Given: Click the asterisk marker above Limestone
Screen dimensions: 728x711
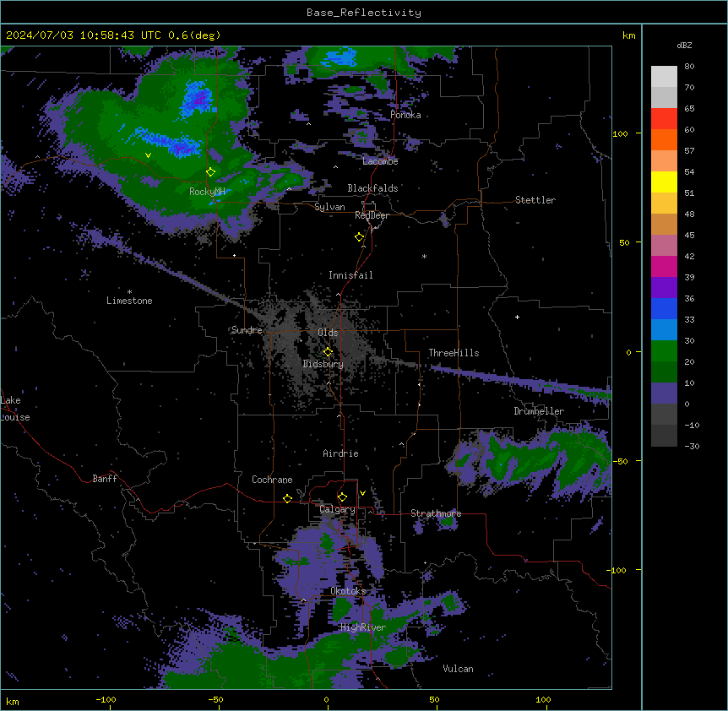Looking at the screenshot, I should point(129,292).
